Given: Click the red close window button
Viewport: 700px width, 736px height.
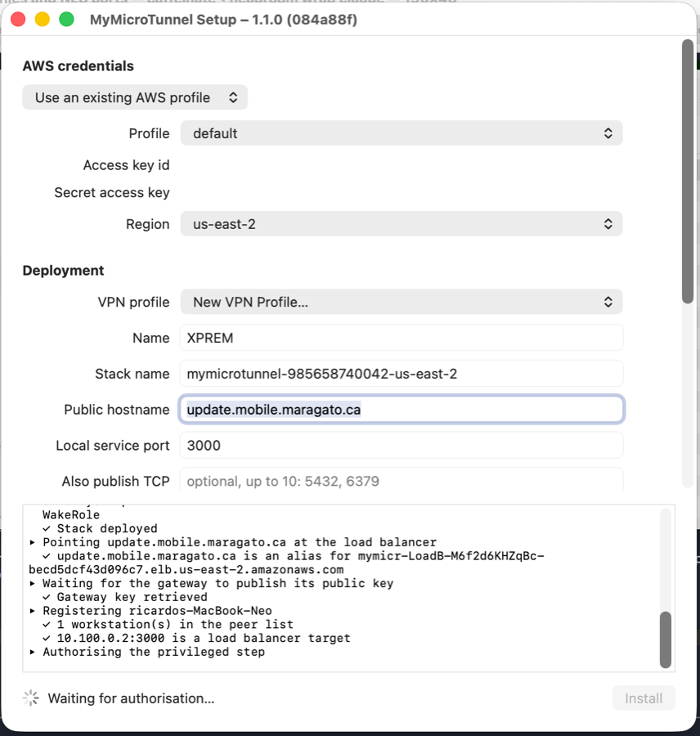Looking at the screenshot, I should [x=18, y=20].
